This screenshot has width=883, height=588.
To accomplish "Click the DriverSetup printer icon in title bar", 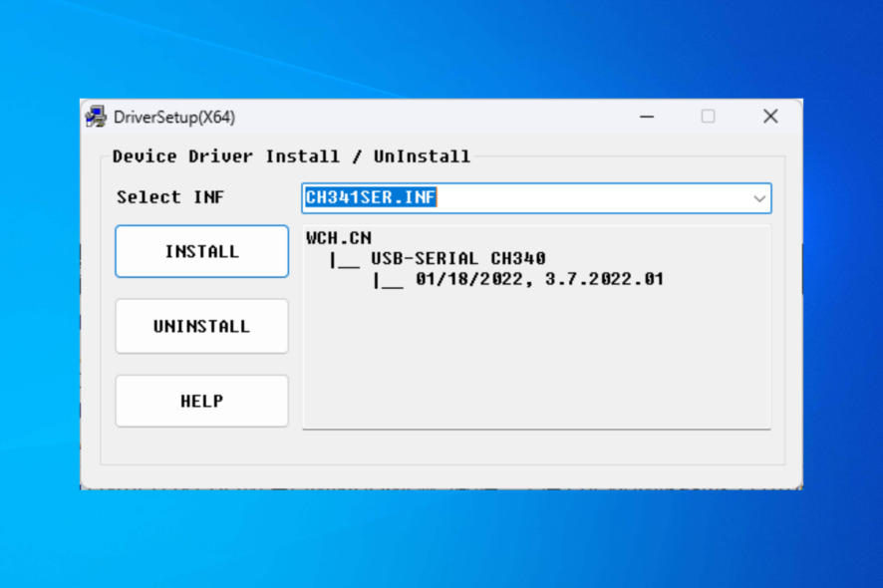I will tap(97, 117).
